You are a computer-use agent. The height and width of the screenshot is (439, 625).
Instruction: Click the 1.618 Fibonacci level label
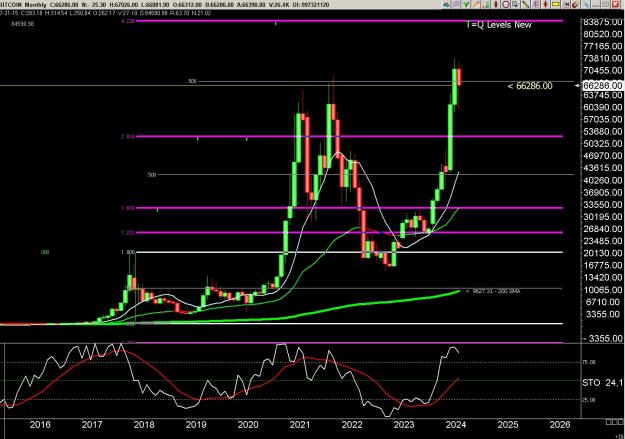(128, 208)
